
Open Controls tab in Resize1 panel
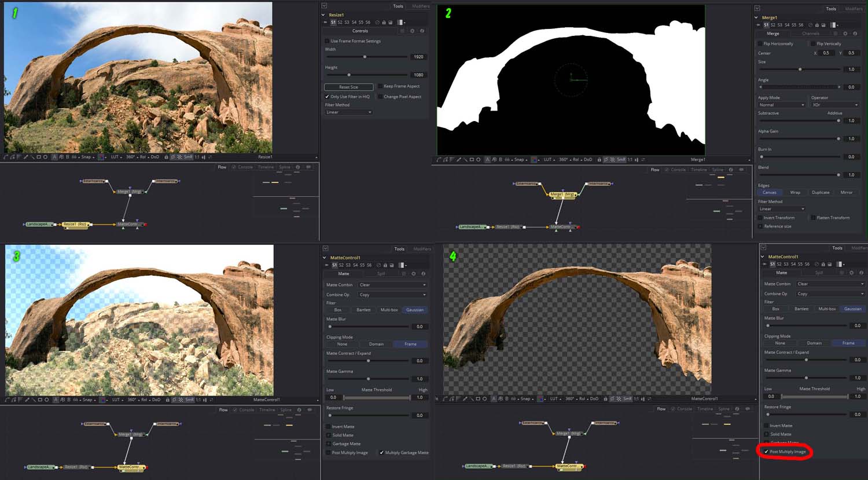tap(360, 31)
